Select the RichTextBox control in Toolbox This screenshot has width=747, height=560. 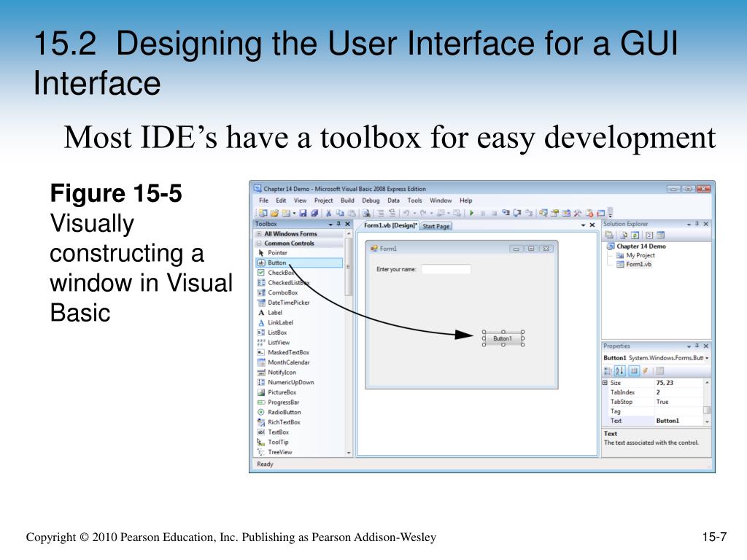point(298,423)
